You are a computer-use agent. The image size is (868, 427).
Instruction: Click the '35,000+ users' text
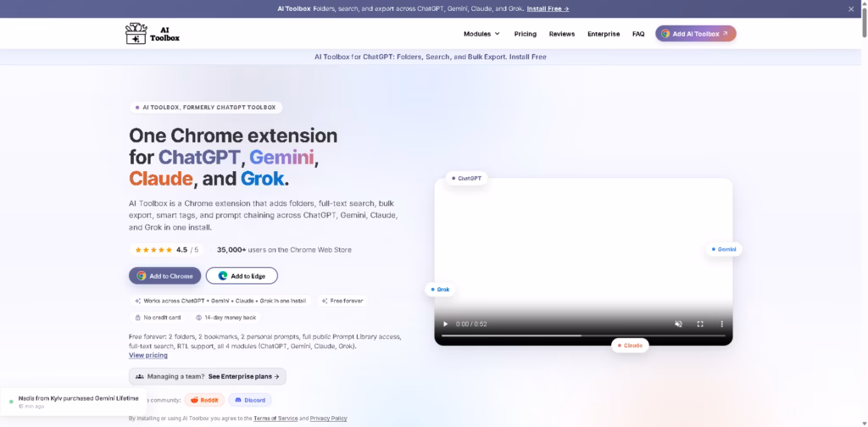[284, 250]
